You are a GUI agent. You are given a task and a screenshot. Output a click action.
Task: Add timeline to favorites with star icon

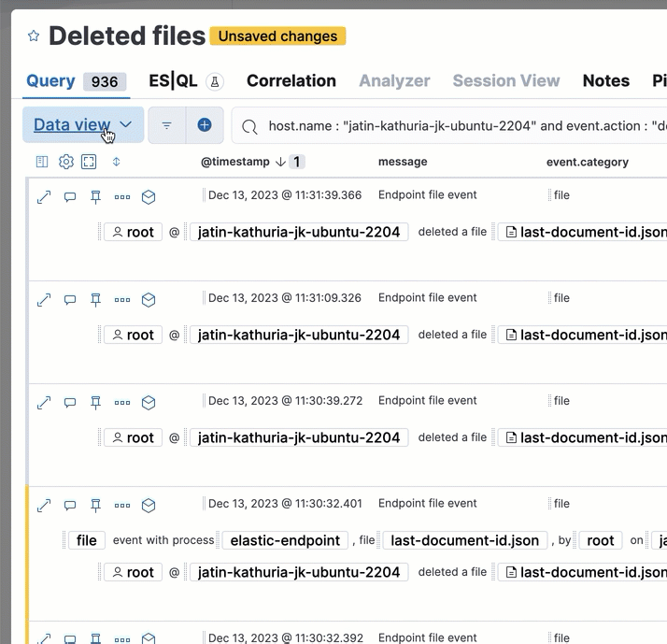click(34, 36)
